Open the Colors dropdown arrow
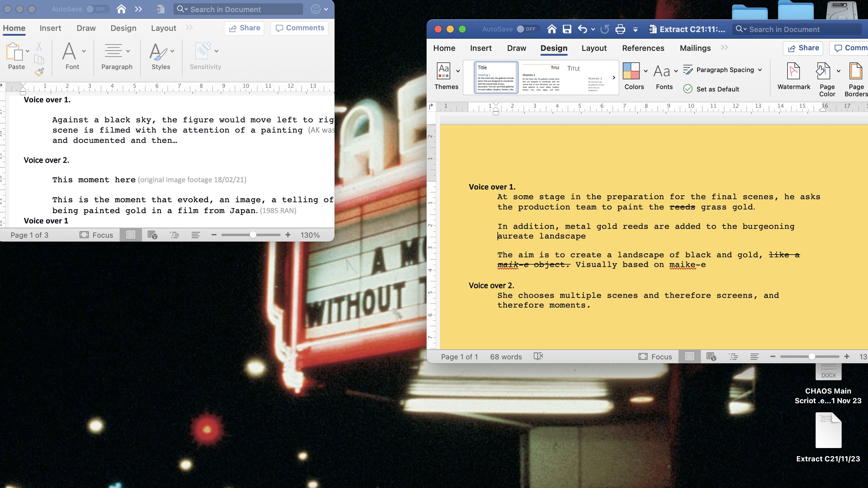The height and width of the screenshot is (488, 868). click(x=645, y=71)
